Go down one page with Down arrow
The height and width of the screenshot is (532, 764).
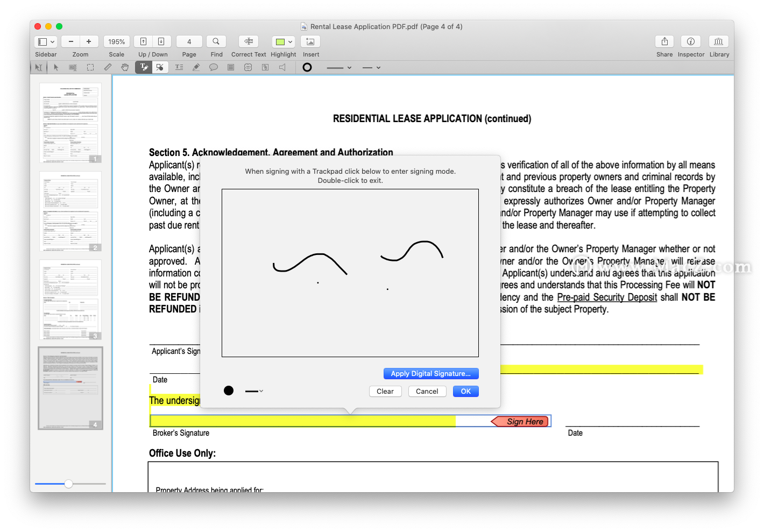coord(161,41)
